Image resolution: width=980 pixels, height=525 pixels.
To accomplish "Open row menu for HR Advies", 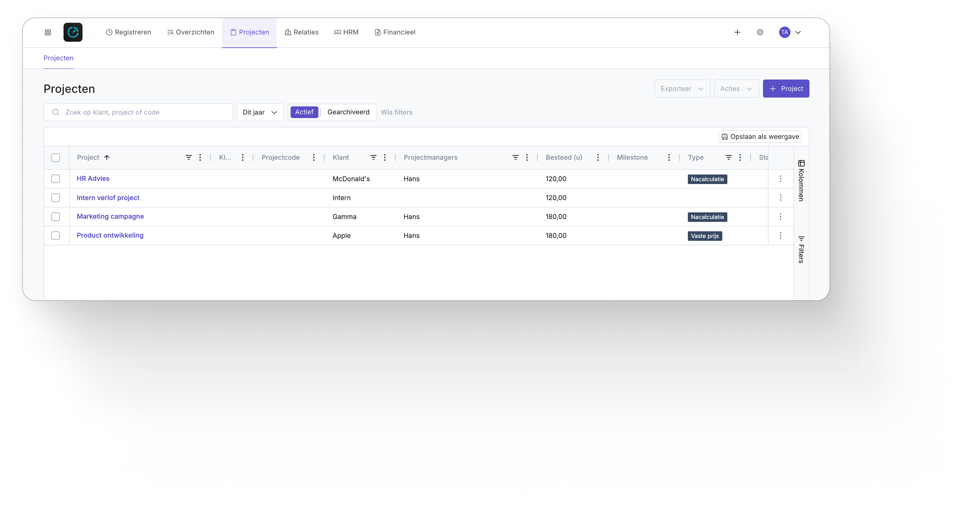I will (780, 179).
